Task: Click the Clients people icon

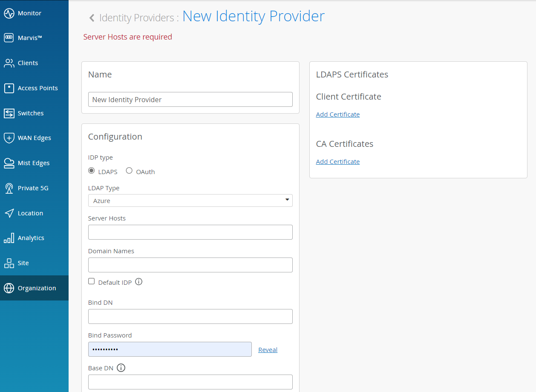Action: tap(9, 63)
